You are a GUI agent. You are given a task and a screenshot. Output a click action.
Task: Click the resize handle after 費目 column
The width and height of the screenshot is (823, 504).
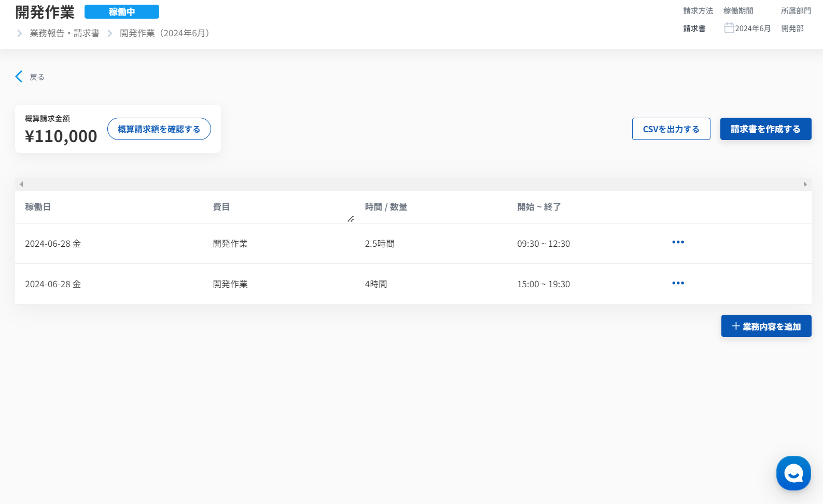[351, 219]
